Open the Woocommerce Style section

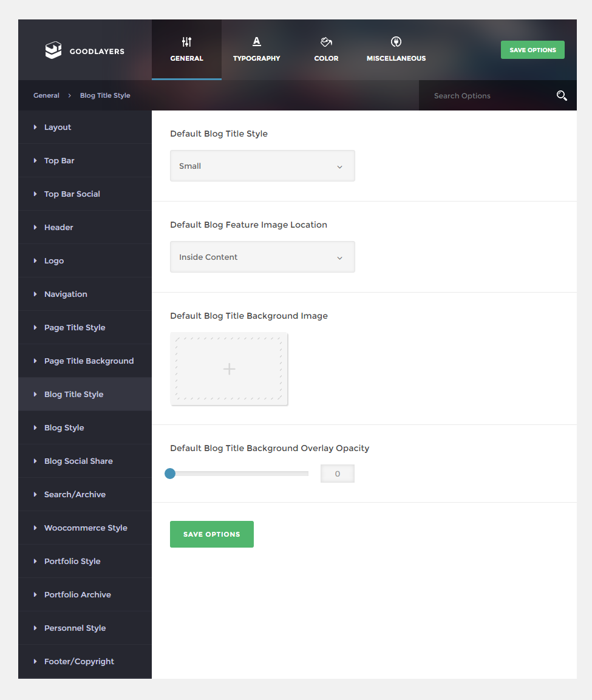pos(85,528)
